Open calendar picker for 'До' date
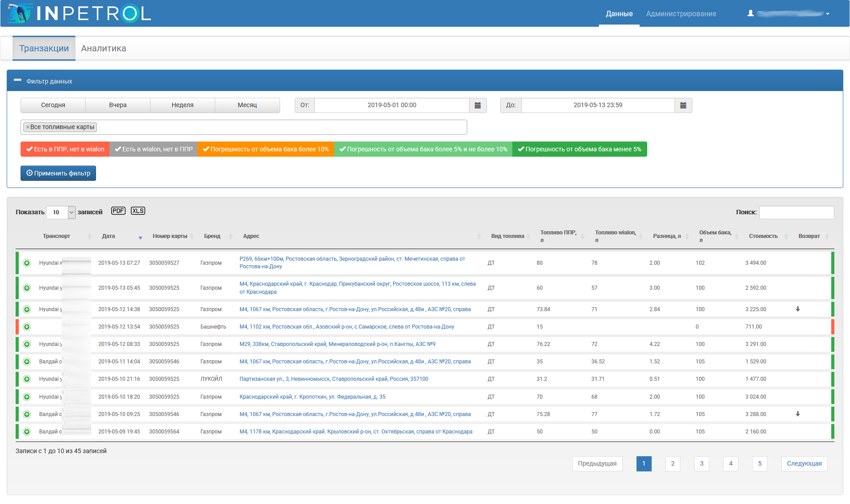This screenshot has height=504, width=850. click(683, 105)
